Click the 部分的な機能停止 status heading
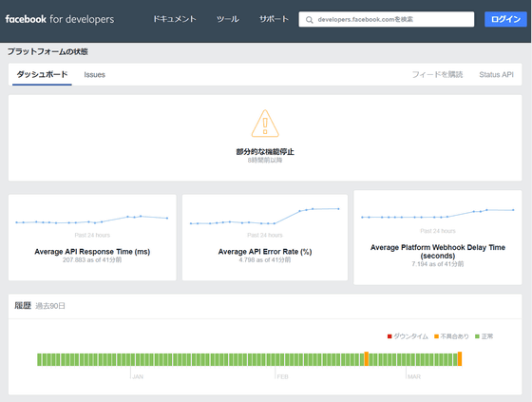The image size is (532, 402). pyautogui.click(x=265, y=152)
